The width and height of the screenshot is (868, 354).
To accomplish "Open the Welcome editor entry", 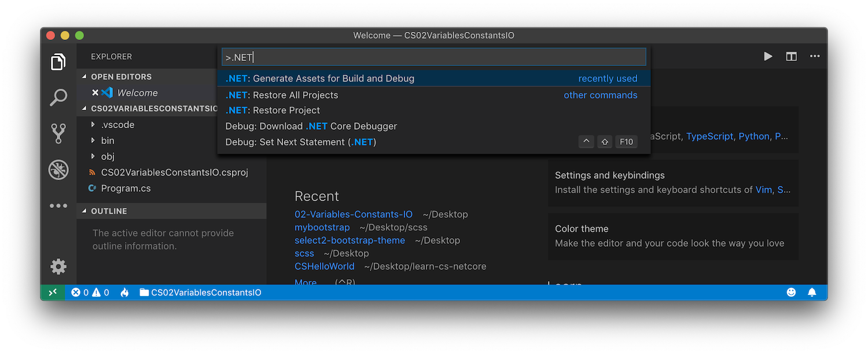I will pos(137,93).
